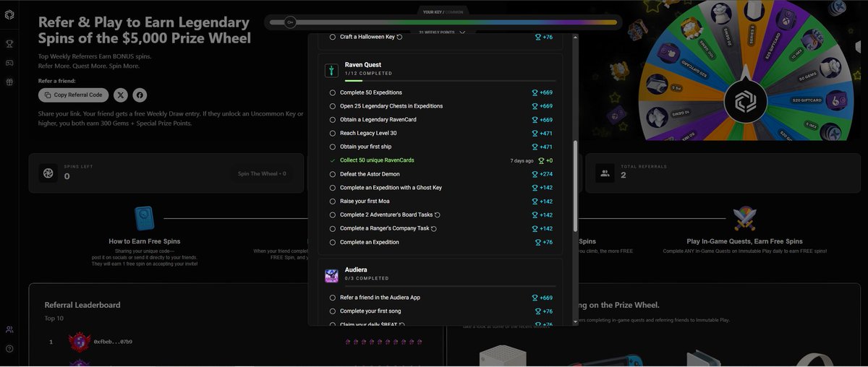Select 'Complete a Ranger's Company Task' quest
This screenshot has height=367, width=868.
442,228
